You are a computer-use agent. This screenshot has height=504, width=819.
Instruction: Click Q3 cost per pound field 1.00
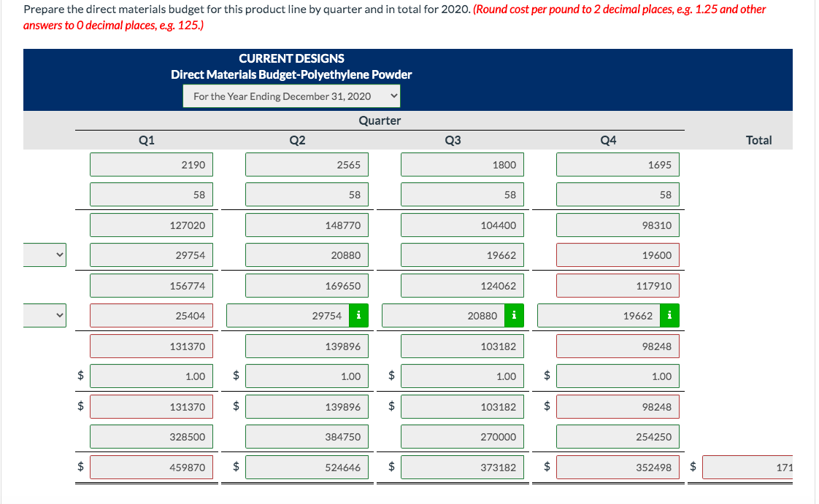click(x=462, y=376)
